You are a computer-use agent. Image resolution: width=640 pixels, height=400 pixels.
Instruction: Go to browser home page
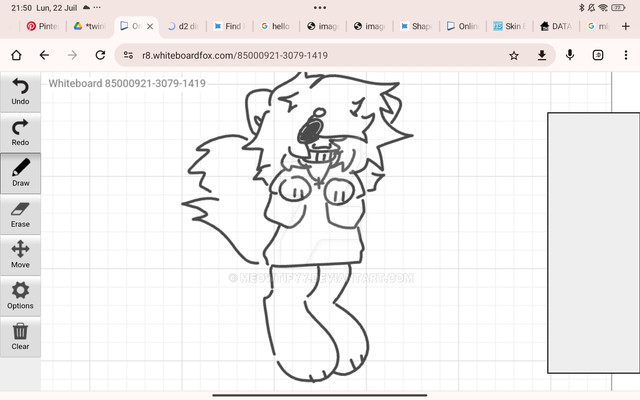pyautogui.click(x=16, y=55)
